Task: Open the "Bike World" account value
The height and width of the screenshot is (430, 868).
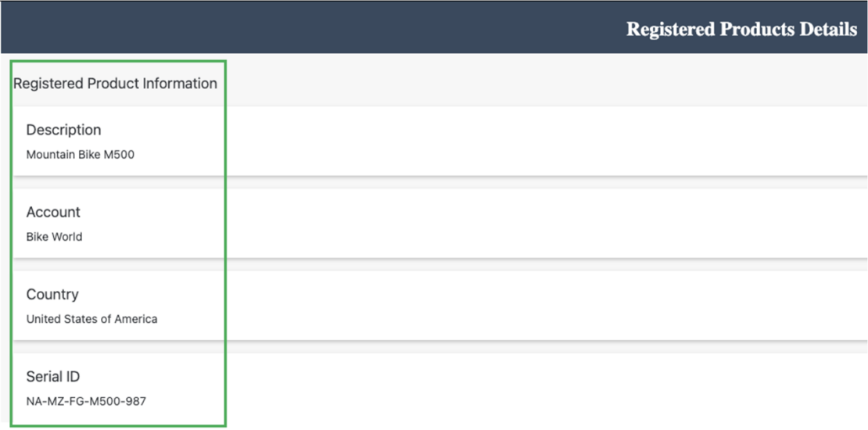Action: point(54,237)
